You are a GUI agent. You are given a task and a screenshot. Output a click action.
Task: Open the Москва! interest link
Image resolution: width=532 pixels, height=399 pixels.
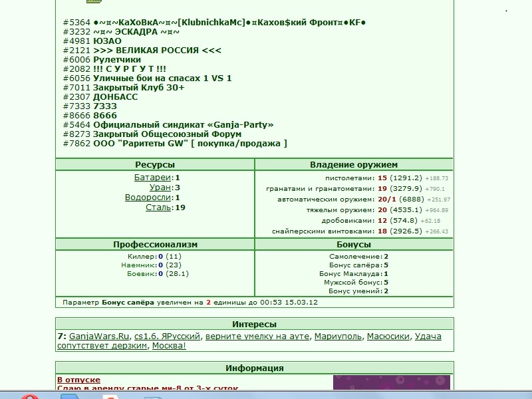169,346
